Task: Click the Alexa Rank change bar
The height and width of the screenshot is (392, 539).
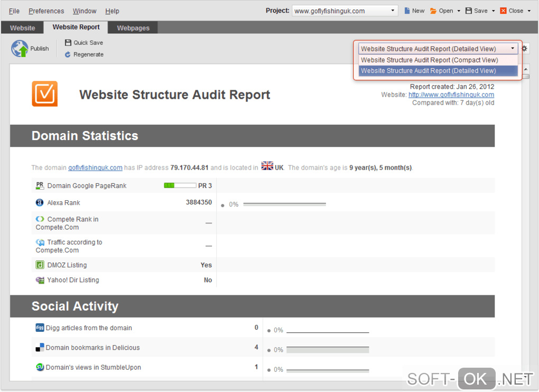Action: pyautogui.click(x=285, y=204)
